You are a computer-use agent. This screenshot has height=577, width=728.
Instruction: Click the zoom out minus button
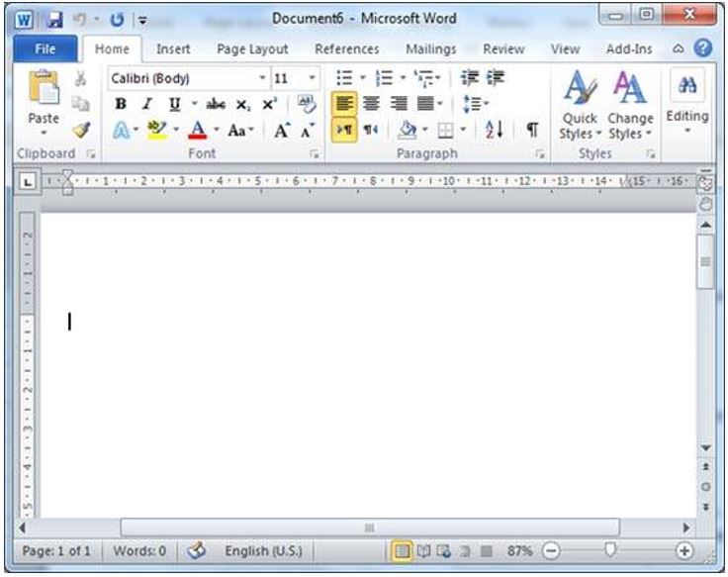coord(551,551)
